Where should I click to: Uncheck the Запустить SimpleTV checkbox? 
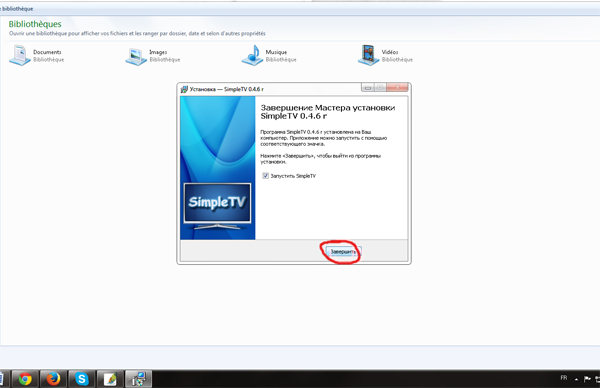point(266,176)
